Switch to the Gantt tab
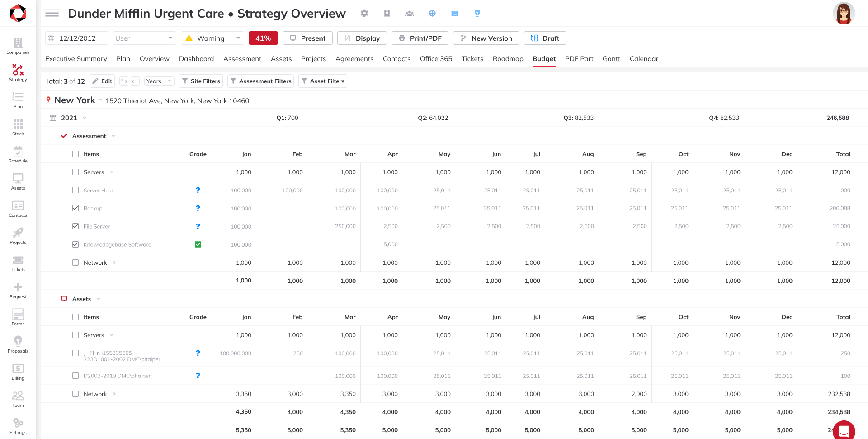868x439 pixels. 611,59
